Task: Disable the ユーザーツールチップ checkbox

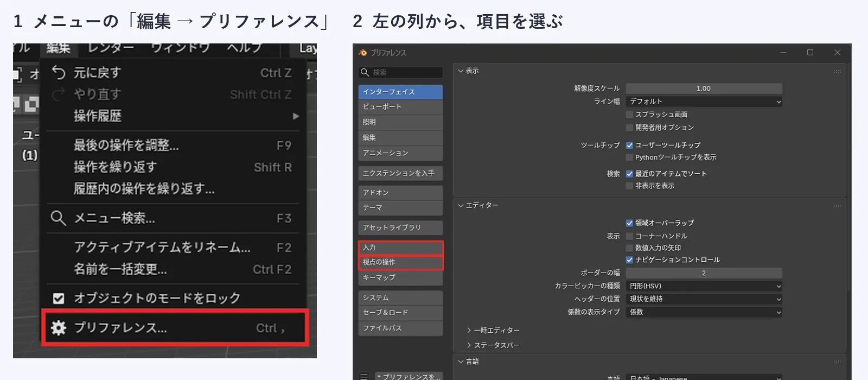Action: point(629,145)
